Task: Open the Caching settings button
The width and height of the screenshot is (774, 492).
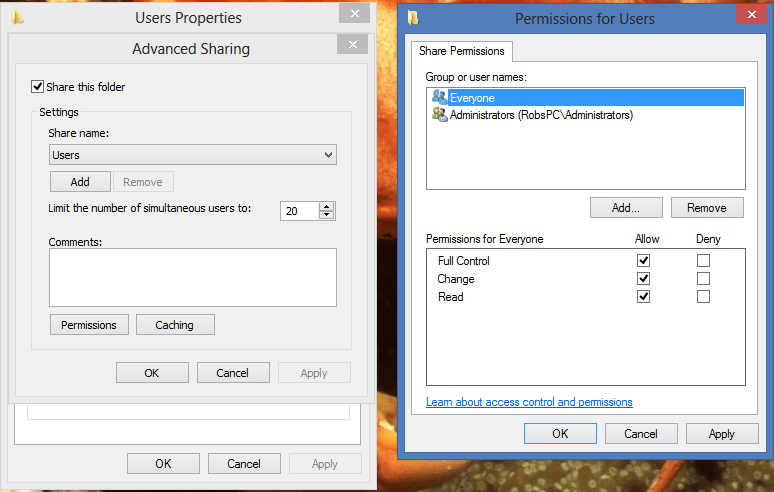Action: 175,325
